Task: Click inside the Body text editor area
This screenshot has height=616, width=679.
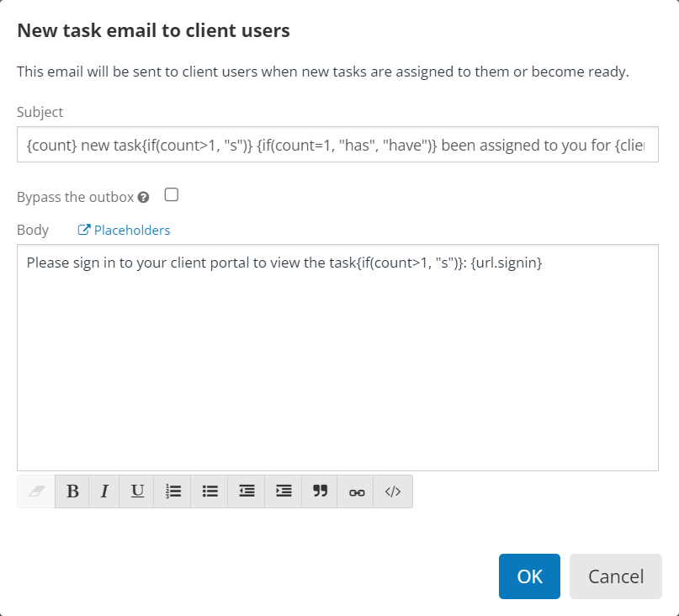Action: coord(337,362)
